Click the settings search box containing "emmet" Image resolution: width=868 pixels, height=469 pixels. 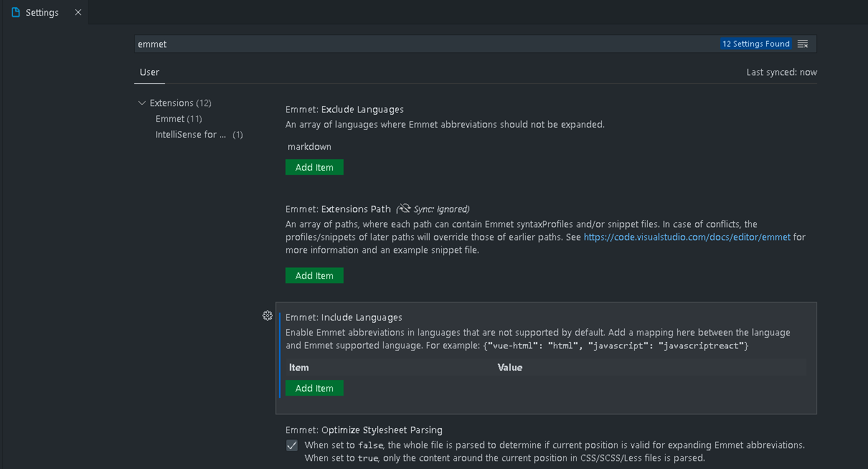423,44
